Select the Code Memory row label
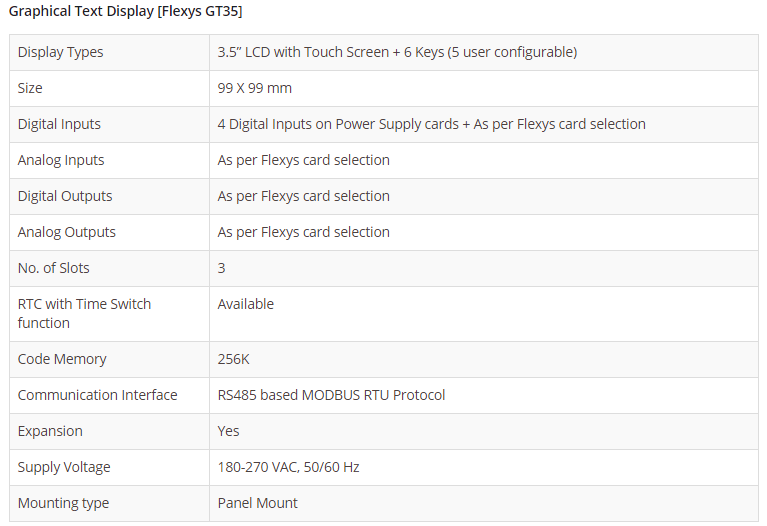 coord(62,359)
